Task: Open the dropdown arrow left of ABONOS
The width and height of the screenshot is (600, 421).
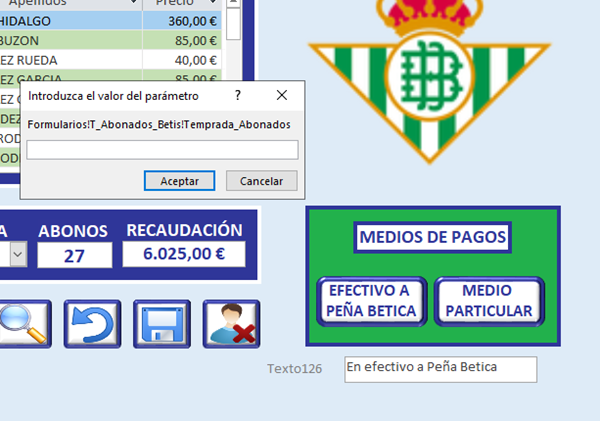Action: (x=18, y=254)
